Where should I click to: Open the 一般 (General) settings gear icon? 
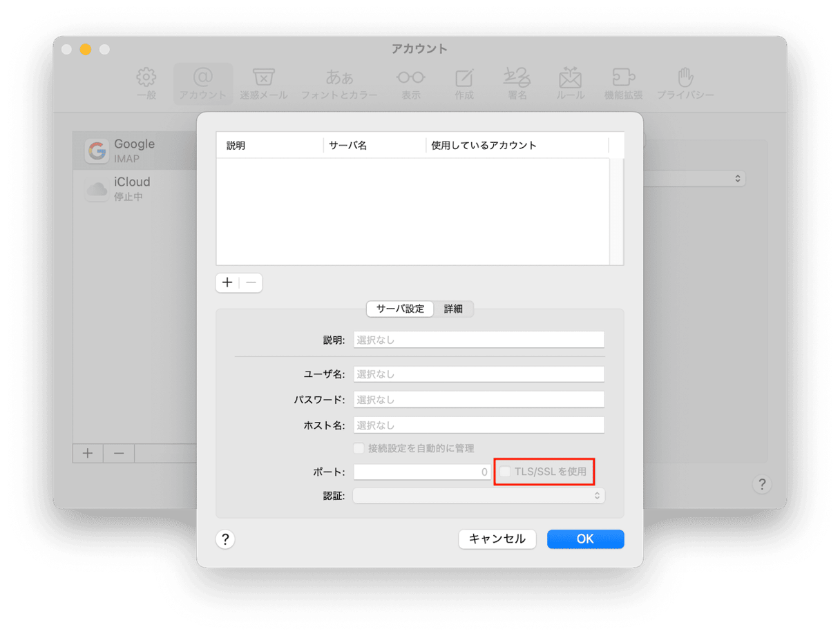[146, 77]
